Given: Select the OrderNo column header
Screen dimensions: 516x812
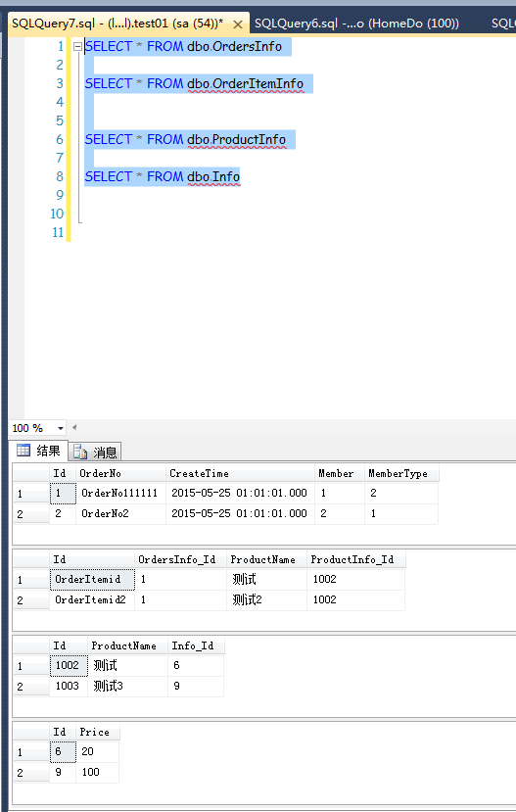Looking at the screenshot, I should click(x=120, y=473).
